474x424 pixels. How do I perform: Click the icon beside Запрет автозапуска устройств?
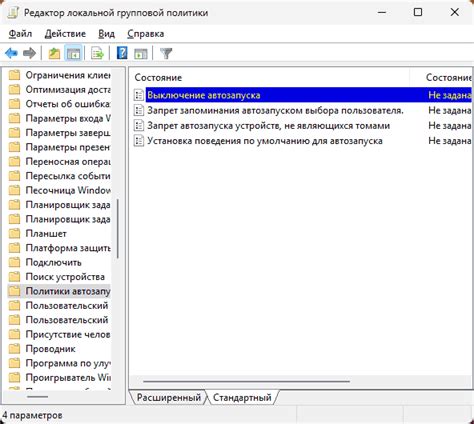pyautogui.click(x=139, y=125)
